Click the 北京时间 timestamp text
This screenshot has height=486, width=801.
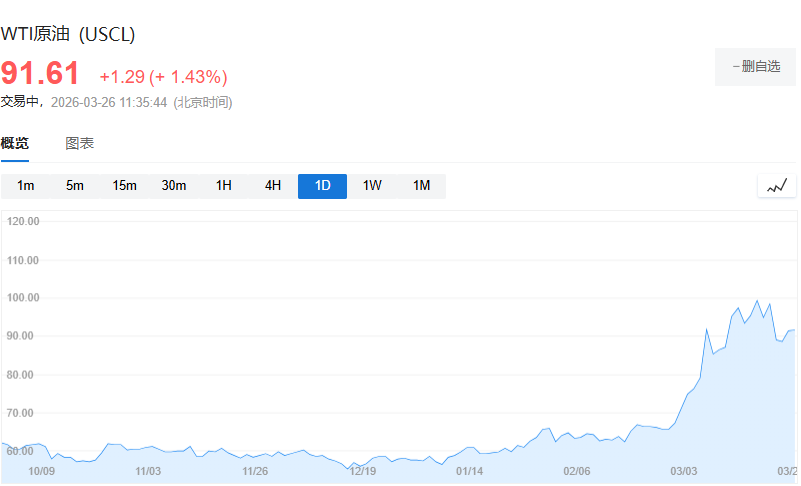pyautogui.click(x=203, y=102)
